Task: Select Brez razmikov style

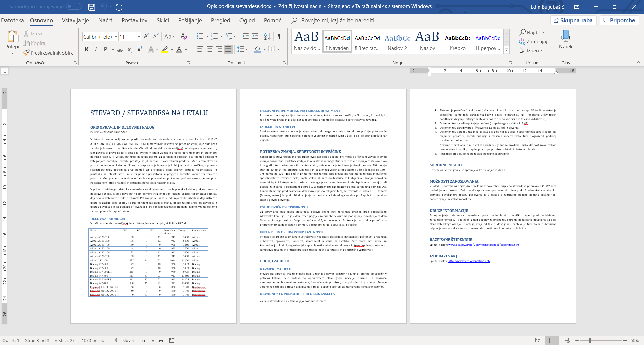Action: [x=367, y=42]
